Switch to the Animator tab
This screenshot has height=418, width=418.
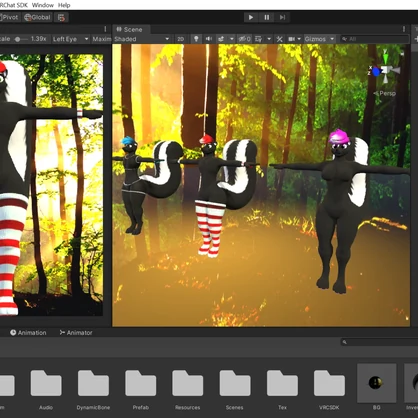point(76,333)
